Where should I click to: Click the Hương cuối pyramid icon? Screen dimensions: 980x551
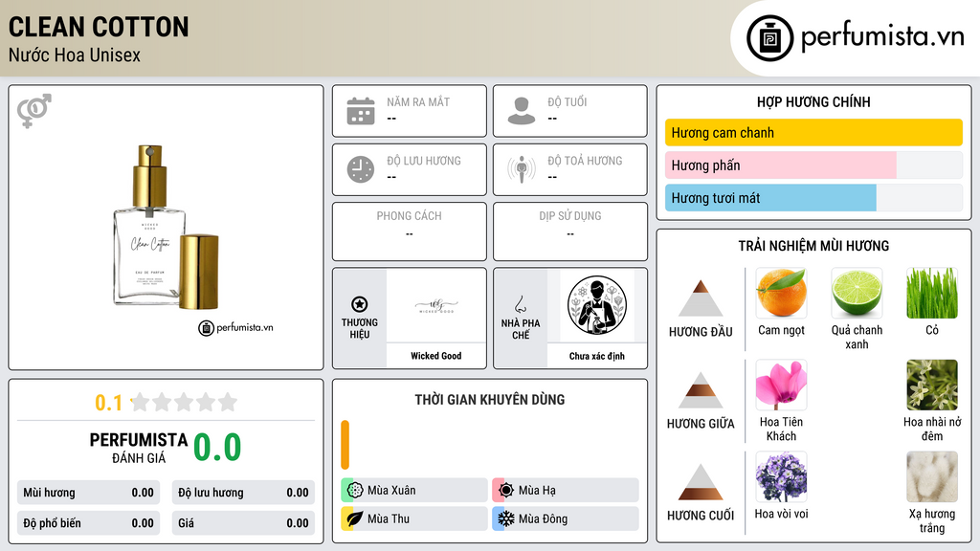tap(700, 482)
